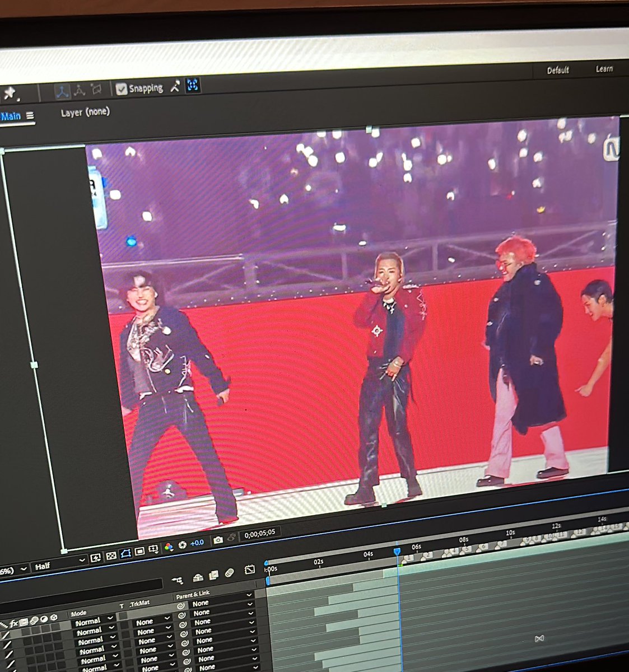The width and height of the screenshot is (629, 672).
Task: Select composition marker 12 on the timeline
Action: pos(577,532)
